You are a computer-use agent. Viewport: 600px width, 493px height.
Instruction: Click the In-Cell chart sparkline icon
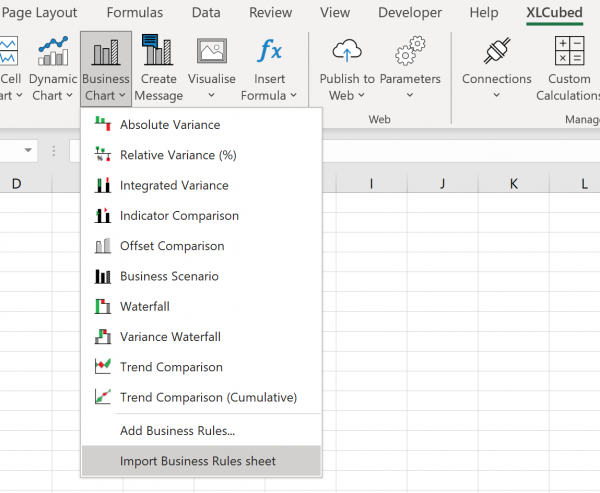point(9,51)
